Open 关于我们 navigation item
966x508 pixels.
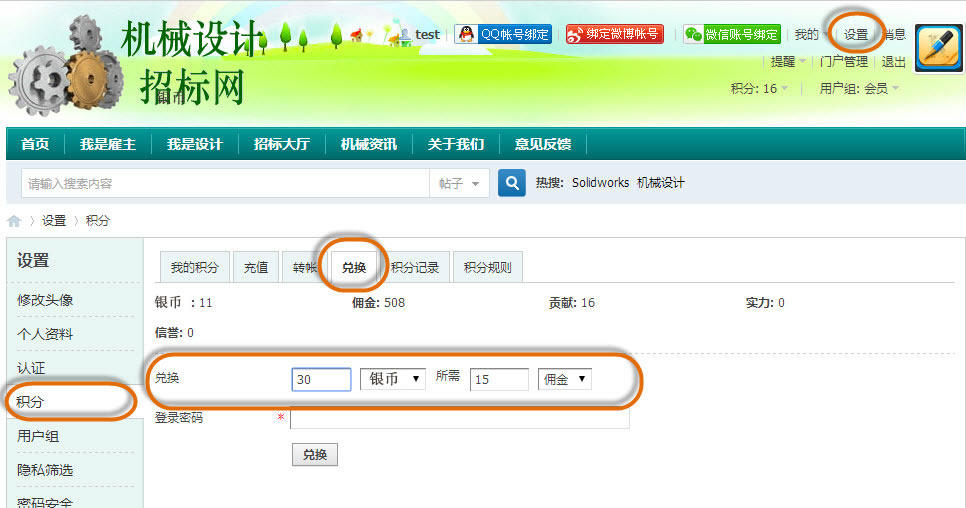coord(456,144)
